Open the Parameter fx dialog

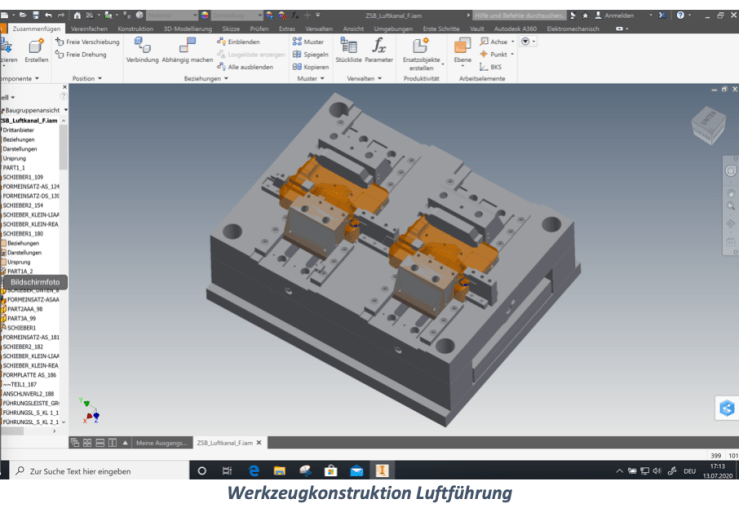pos(379,49)
